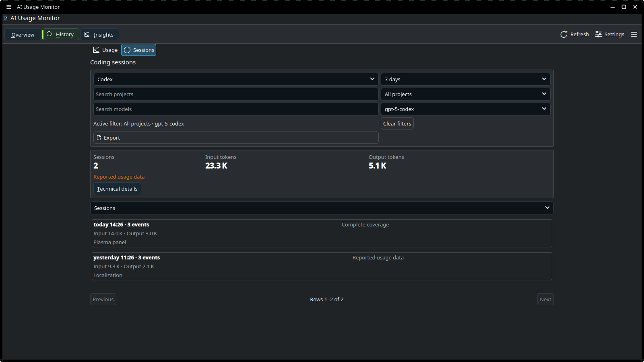
Task: Switch to the Overview tab
Action: point(23,35)
